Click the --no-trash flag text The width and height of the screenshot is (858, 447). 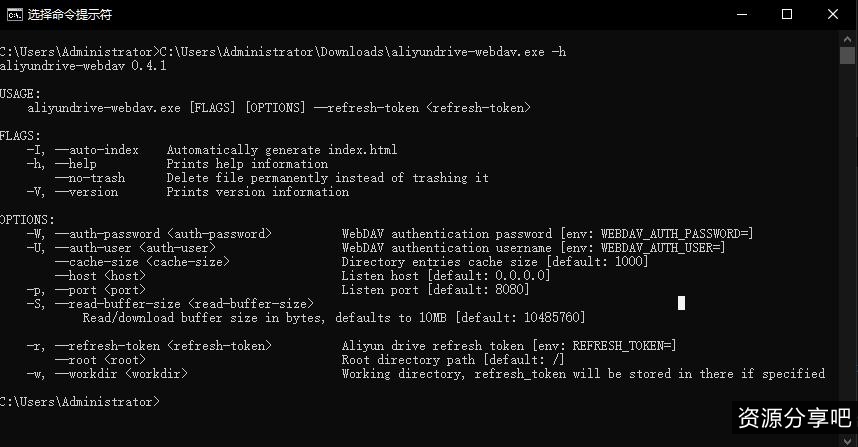click(90, 178)
